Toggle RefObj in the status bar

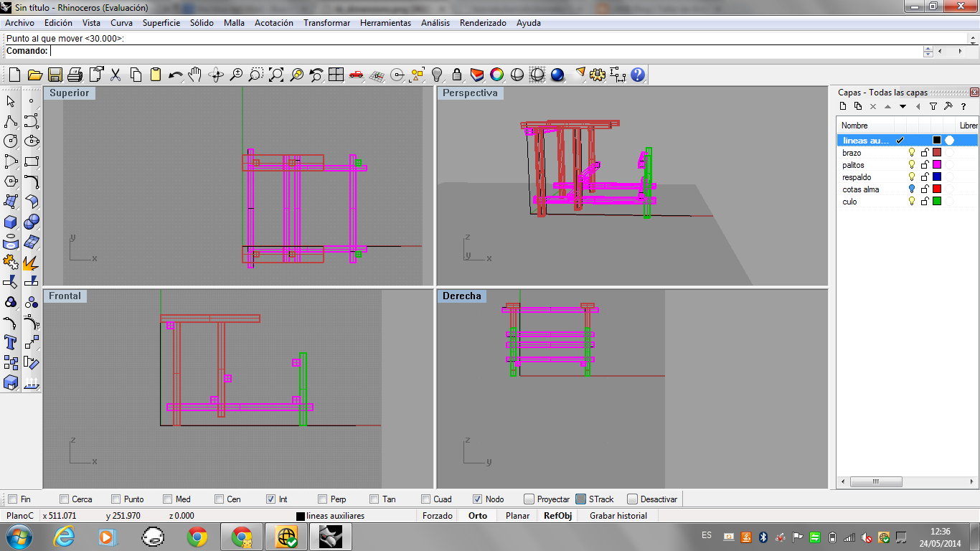(x=557, y=516)
